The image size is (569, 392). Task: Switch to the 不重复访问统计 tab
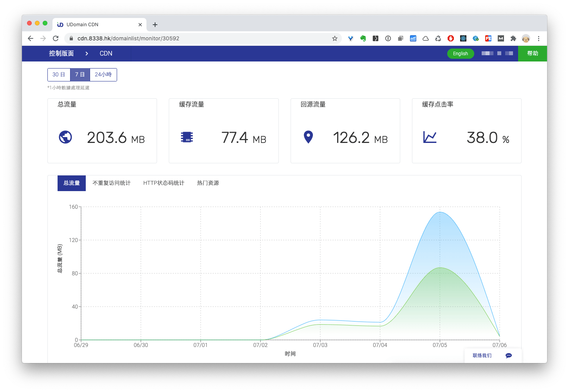pos(112,183)
